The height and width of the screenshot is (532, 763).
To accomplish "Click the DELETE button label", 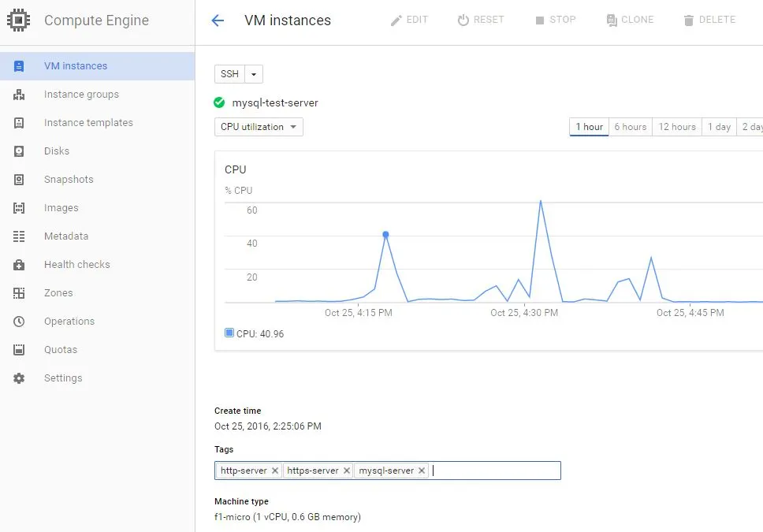I will click(717, 20).
